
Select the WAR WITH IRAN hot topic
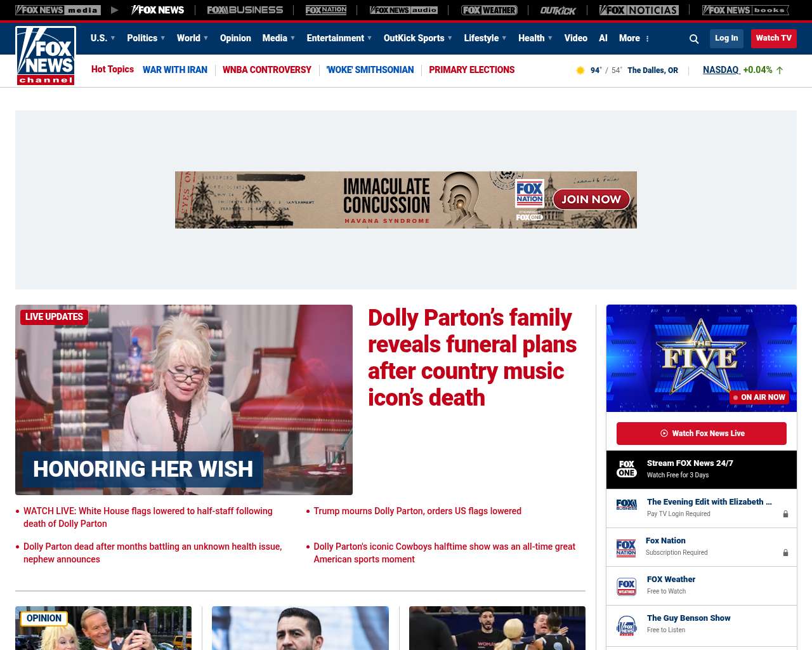[x=175, y=70]
